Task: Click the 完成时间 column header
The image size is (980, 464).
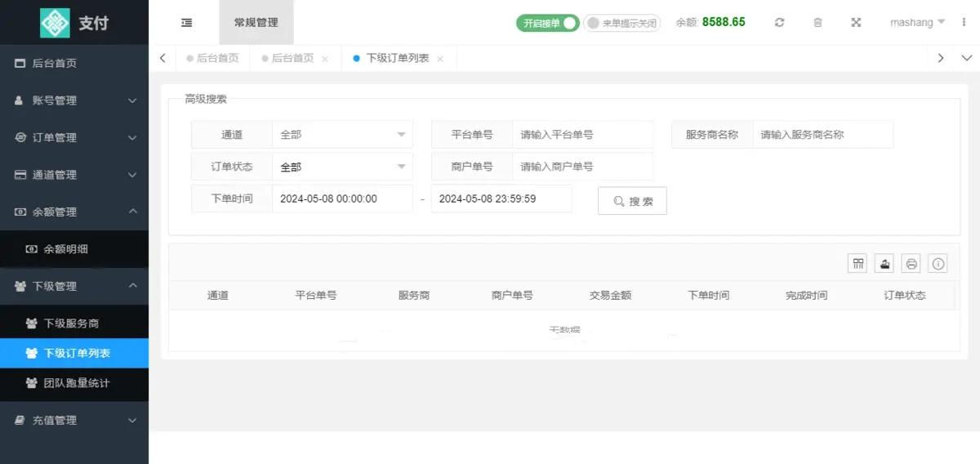Action: tap(806, 296)
